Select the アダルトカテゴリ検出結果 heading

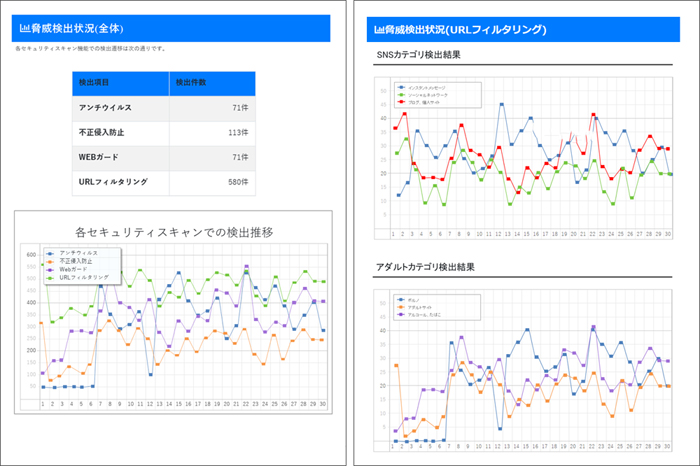[425, 267]
